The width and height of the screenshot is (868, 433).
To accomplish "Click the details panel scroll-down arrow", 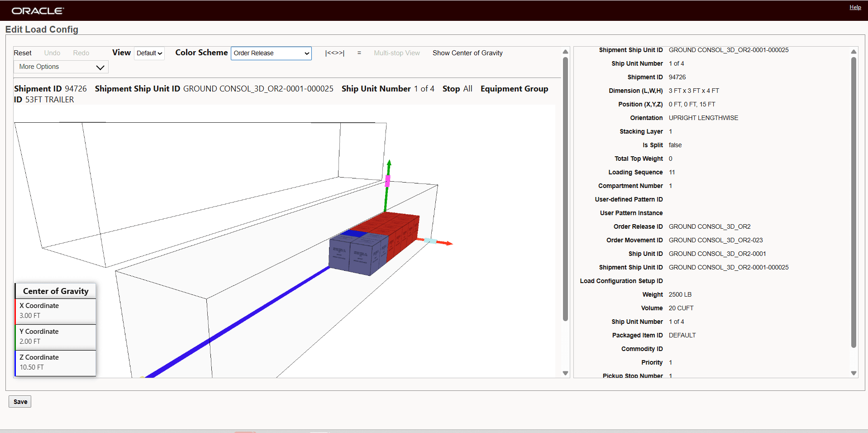I will [x=854, y=373].
